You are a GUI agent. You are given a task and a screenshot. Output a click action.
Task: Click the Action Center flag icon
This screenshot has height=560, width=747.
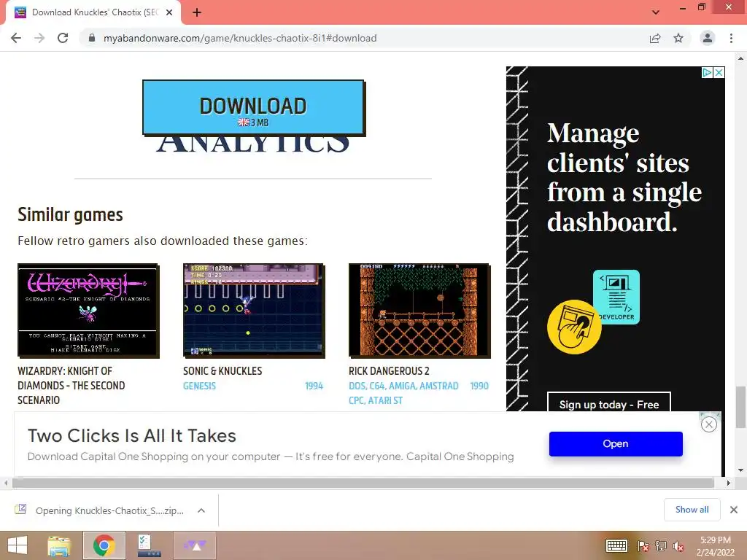click(643, 545)
